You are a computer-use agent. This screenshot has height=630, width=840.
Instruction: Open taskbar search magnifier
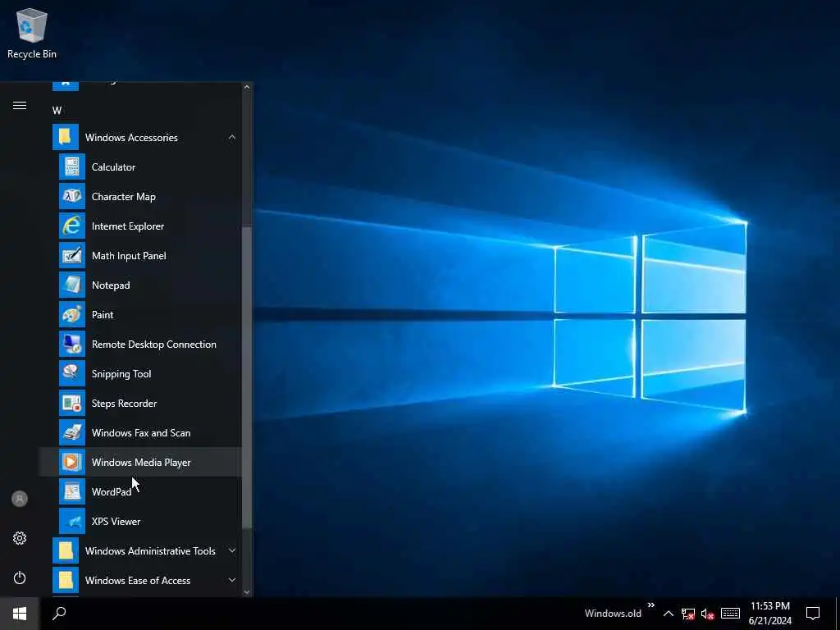(59, 614)
